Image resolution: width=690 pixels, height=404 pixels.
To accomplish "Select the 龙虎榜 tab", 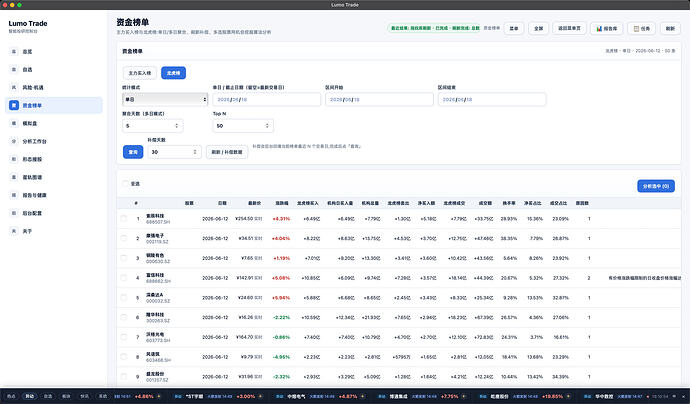I will pyautogui.click(x=173, y=73).
